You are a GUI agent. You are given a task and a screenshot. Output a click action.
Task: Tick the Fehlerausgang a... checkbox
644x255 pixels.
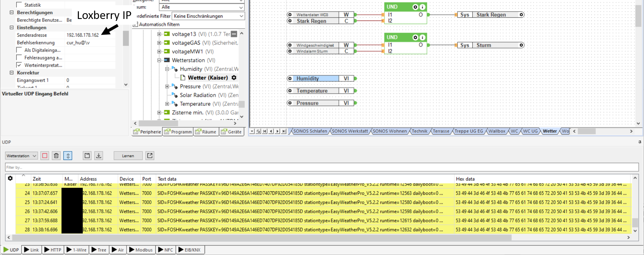click(x=19, y=58)
